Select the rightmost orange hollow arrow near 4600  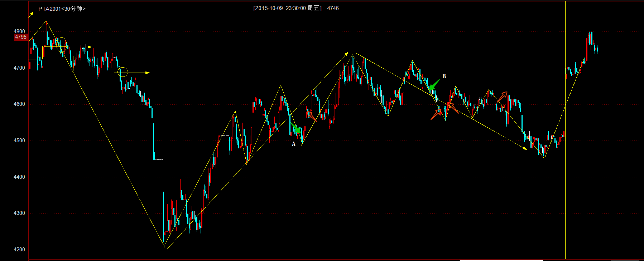(x=502, y=97)
